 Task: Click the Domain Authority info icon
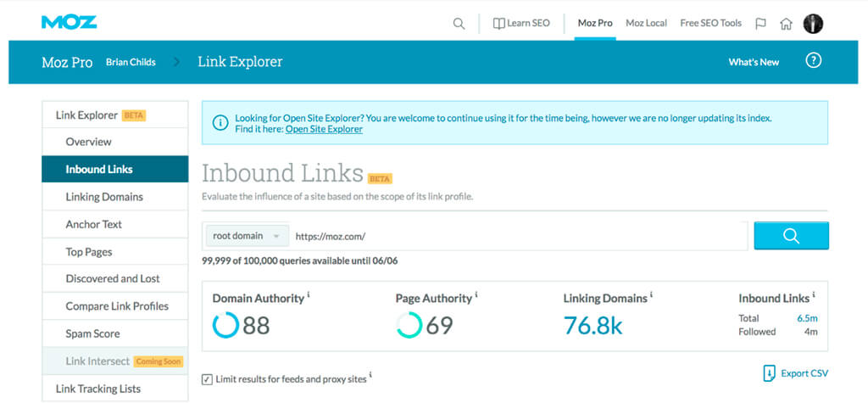[309, 294]
